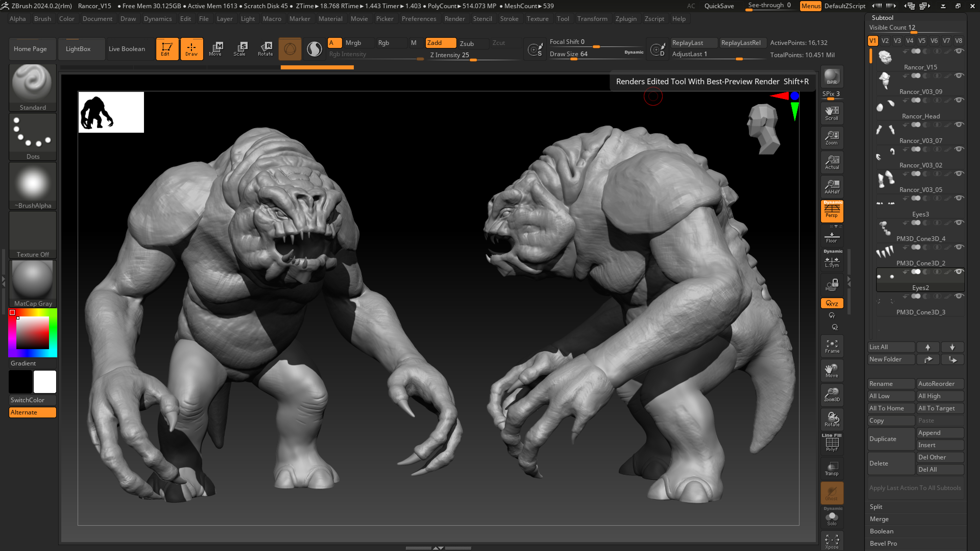Hide the Rancor_Head subtool eye
The height and width of the screenshot is (551, 980).
point(959,100)
